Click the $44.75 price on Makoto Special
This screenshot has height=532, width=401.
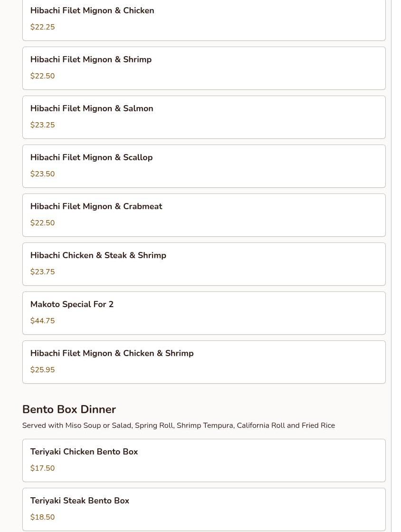pyautogui.click(x=42, y=320)
